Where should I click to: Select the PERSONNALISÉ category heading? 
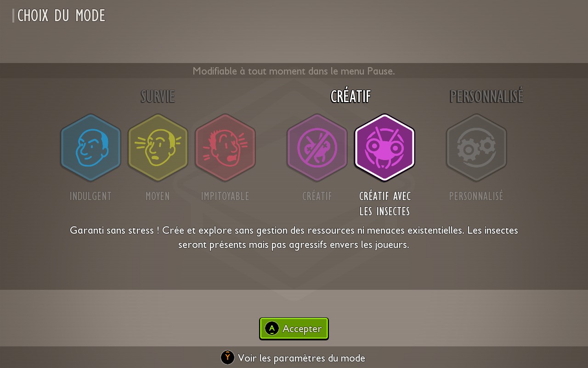486,97
